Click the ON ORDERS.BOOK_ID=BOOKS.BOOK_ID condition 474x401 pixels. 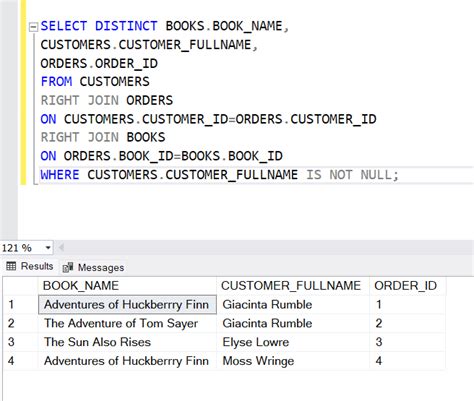pyautogui.click(x=161, y=156)
